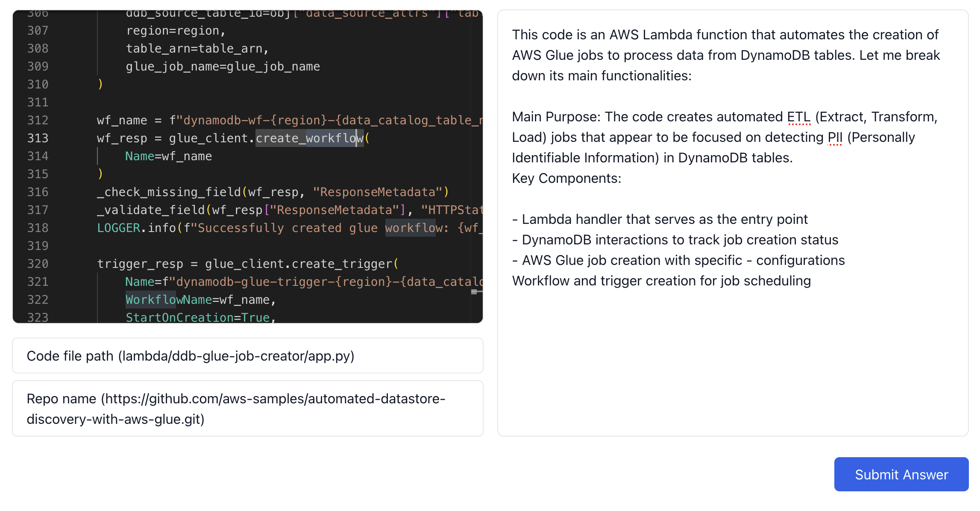Click the WorkflowName parameter on line 322
Image resolution: width=980 pixels, height=511 pixels.
[x=169, y=300]
